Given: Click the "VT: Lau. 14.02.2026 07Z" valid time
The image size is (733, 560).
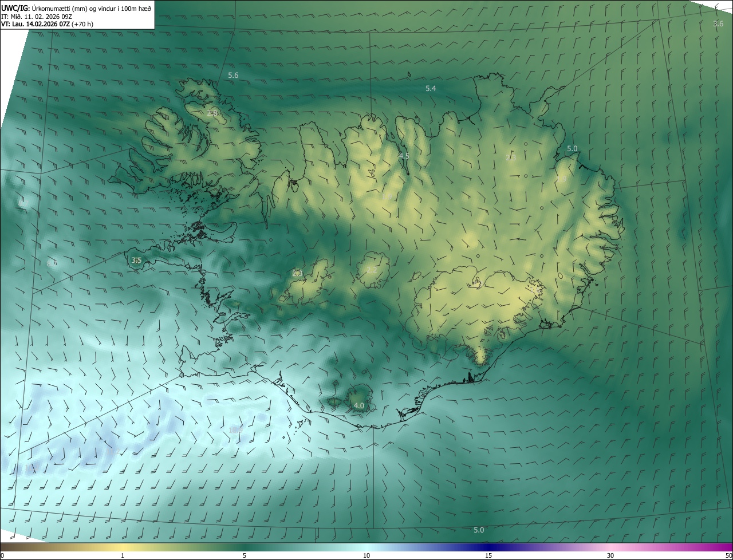Looking at the screenshot, I should [x=36, y=24].
